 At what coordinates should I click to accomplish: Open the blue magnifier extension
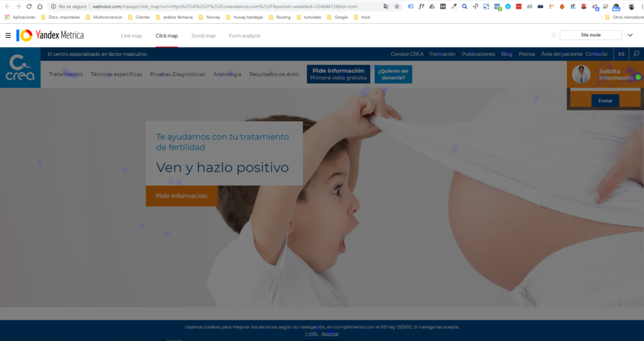(x=465, y=6)
